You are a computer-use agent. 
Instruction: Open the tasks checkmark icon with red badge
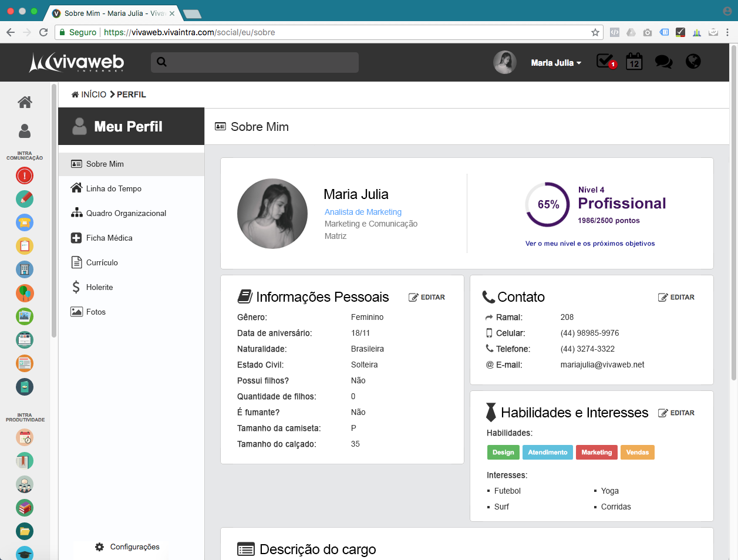click(605, 61)
